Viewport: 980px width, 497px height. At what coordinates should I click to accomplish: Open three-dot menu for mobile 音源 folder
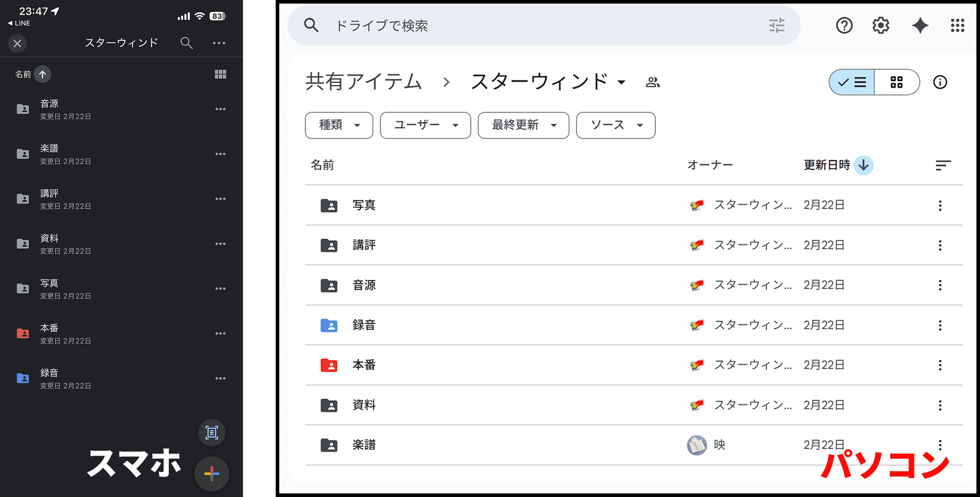(220, 109)
